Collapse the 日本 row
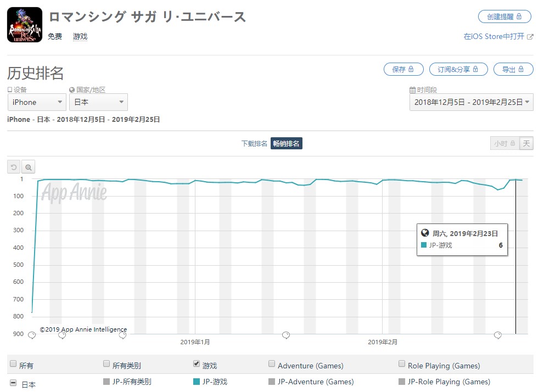This screenshot has width=544, height=392. [13, 383]
